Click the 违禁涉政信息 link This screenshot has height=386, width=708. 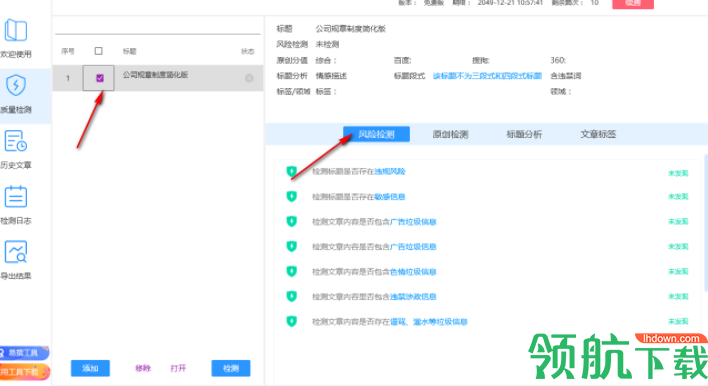(x=413, y=297)
